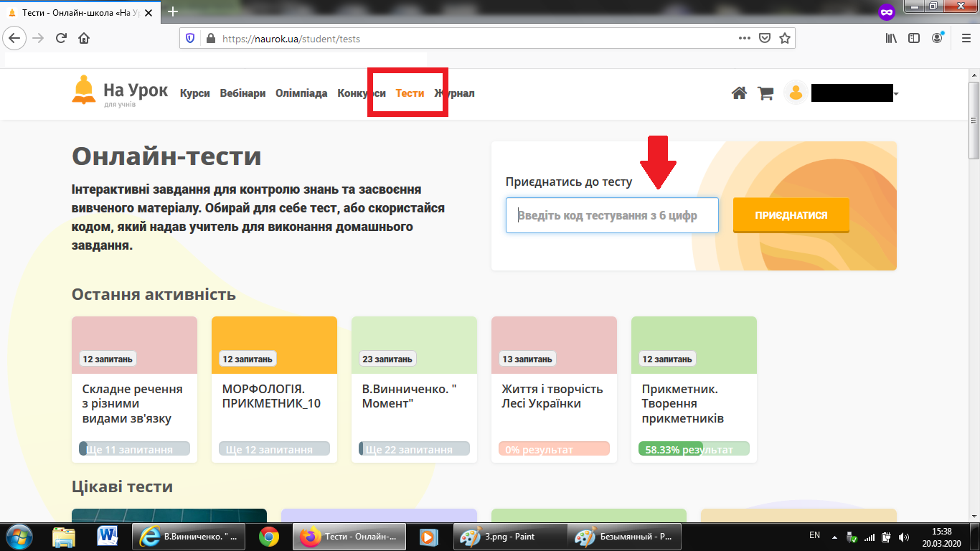The image size is (980, 551).
Task: Go to the browser home page icon
Action: (x=84, y=38)
